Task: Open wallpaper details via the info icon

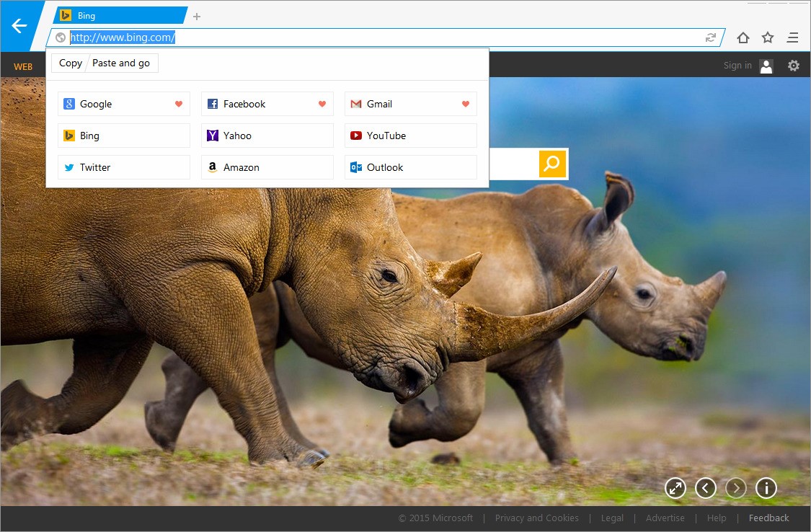Action: 766,488
